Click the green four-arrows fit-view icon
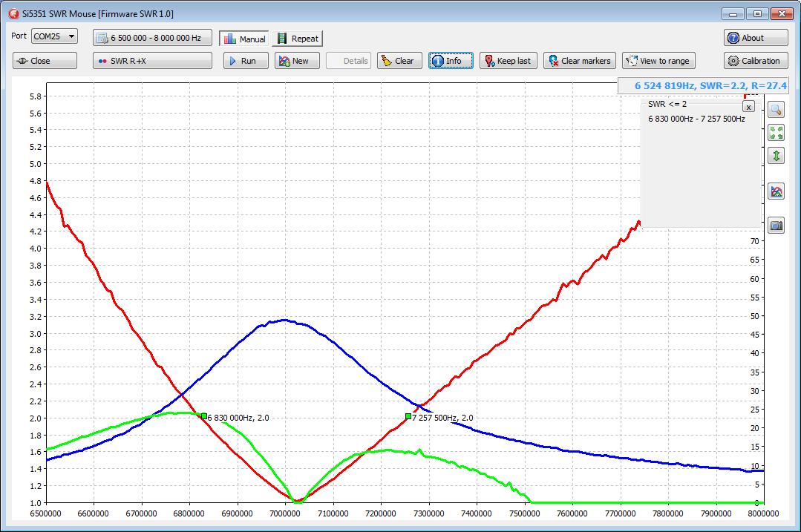Viewport: 801px width, 532px height. (776, 133)
